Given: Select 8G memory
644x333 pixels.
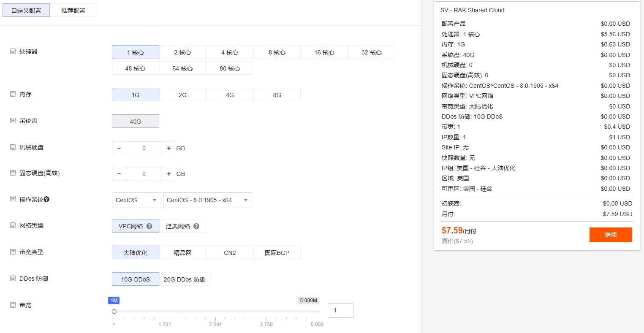Looking at the screenshot, I should pyautogui.click(x=277, y=95).
